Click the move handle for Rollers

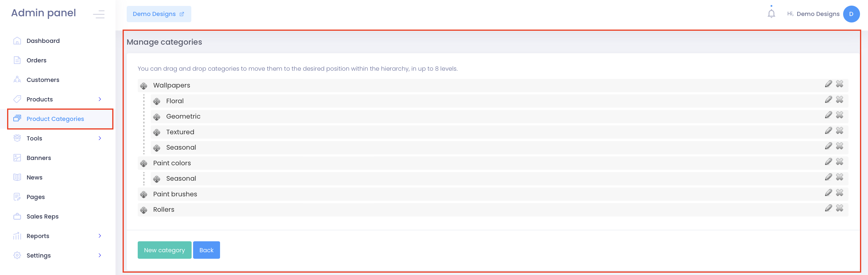click(144, 210)
